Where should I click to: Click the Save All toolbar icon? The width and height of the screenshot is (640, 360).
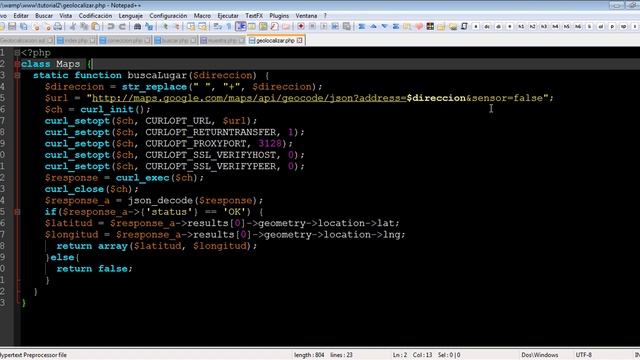(x=24, y=27)
